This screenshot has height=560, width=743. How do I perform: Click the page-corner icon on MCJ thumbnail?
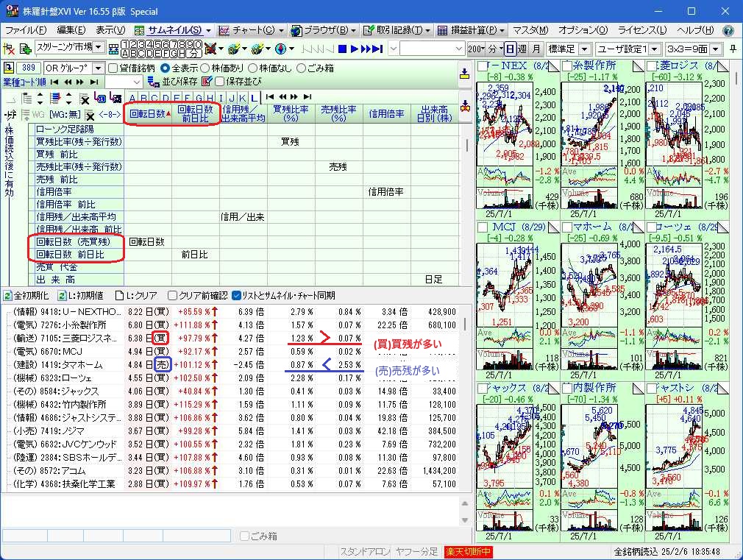click(x=553, y=227)
